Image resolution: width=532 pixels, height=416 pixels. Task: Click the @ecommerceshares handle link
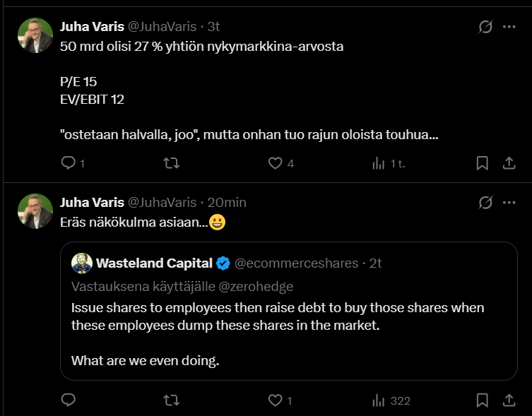(x=297, y=263)
